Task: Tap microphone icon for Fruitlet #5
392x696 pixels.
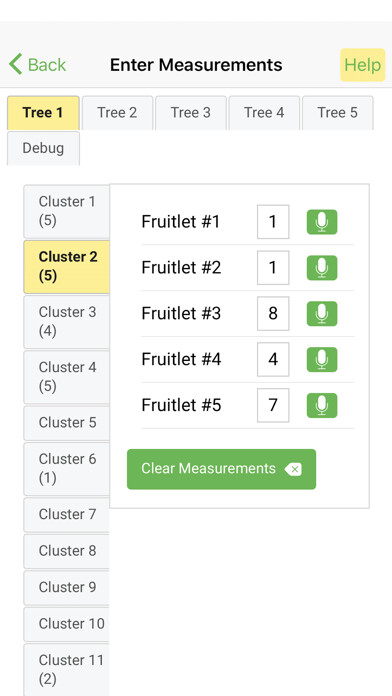Action: 322,405
